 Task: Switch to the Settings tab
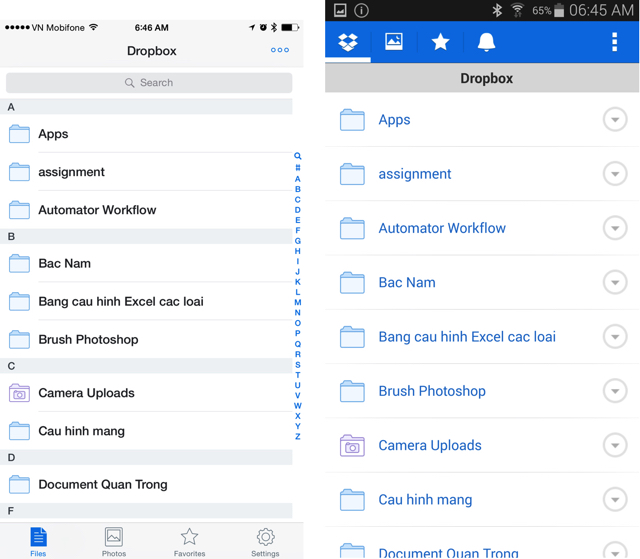click(x=265, y=542)
